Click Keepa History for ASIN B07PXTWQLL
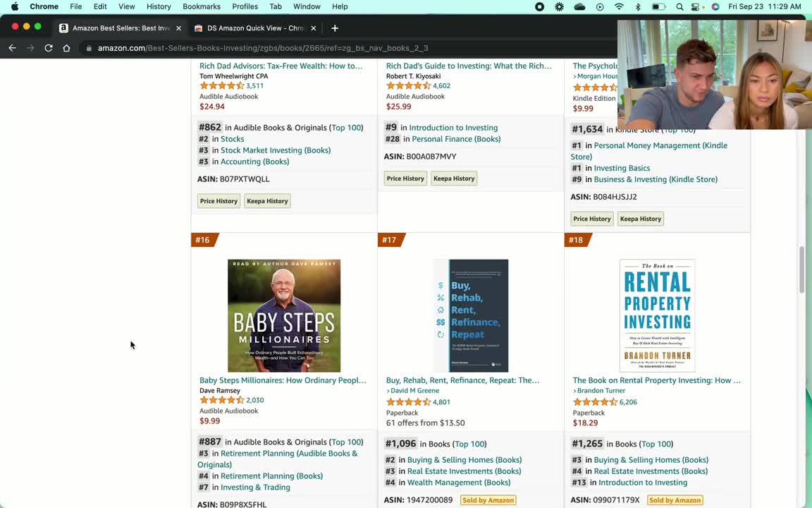 [x=267, y=201]
